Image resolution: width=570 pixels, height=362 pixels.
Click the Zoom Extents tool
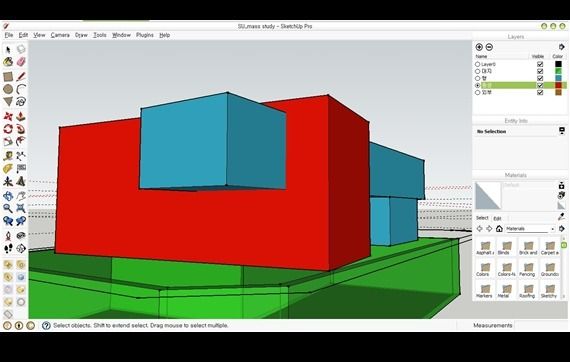(21, 208)
